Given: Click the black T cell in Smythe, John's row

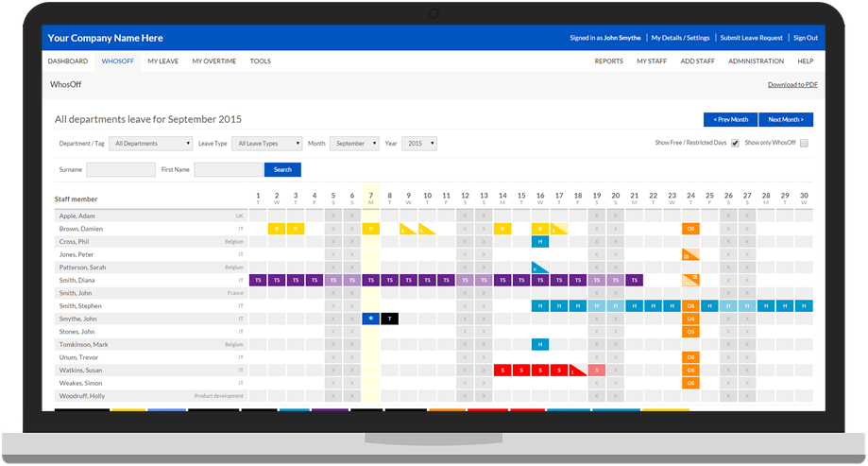Looking at the screenshot, I should [x=390, y=319].
